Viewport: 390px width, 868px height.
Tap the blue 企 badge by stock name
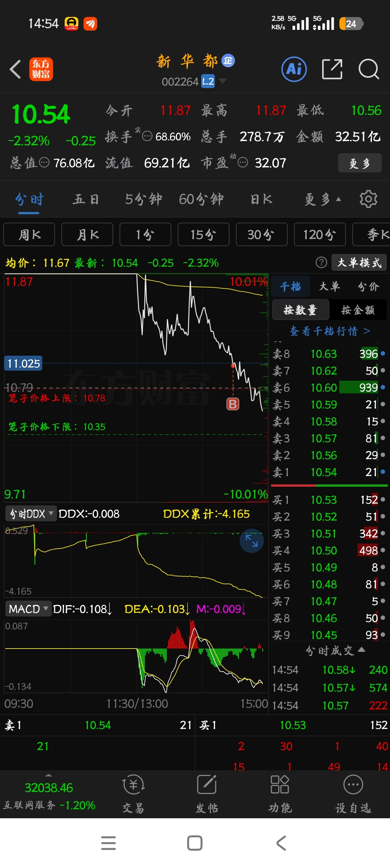tap(228, 61)
